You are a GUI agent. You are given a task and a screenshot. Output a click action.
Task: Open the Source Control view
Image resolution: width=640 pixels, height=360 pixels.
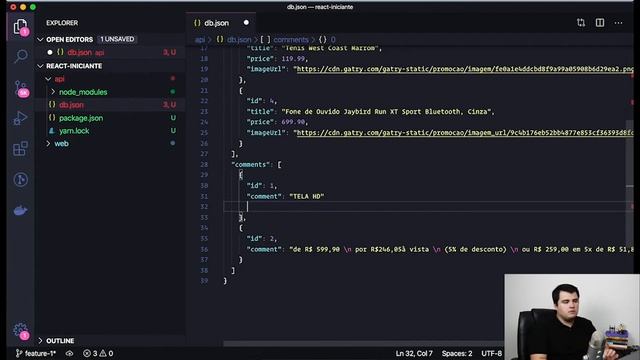point(21,88)
